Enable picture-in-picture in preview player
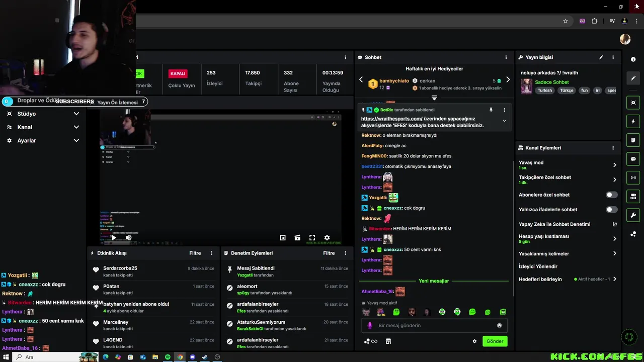This screenshot has height=362, width=644. tap(283, 238)
